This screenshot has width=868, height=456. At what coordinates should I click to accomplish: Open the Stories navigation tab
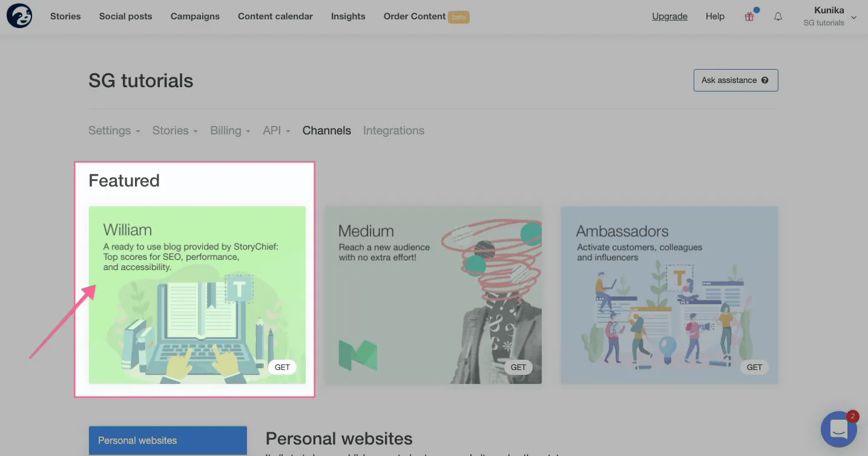click(65, 16)
